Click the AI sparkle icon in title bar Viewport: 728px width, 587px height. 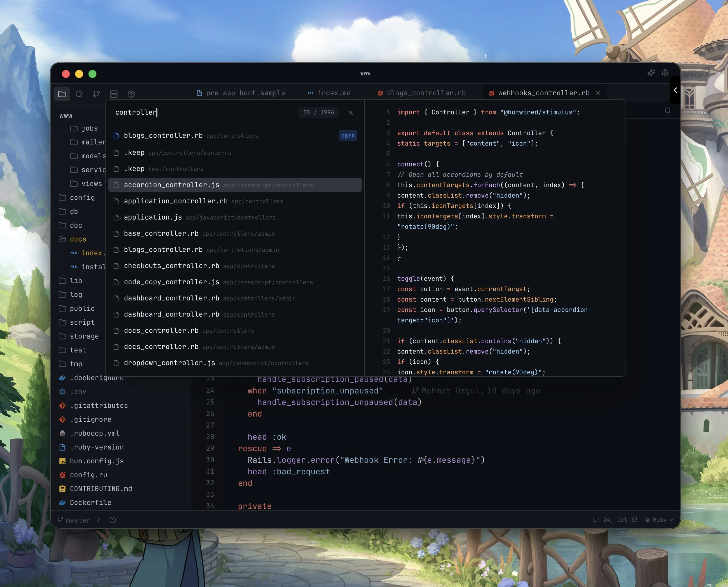651,73
